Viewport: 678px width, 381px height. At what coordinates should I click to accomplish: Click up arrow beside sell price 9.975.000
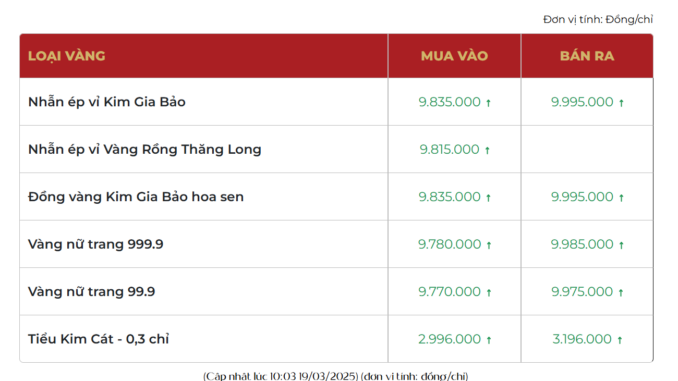[x=621, y=292]
